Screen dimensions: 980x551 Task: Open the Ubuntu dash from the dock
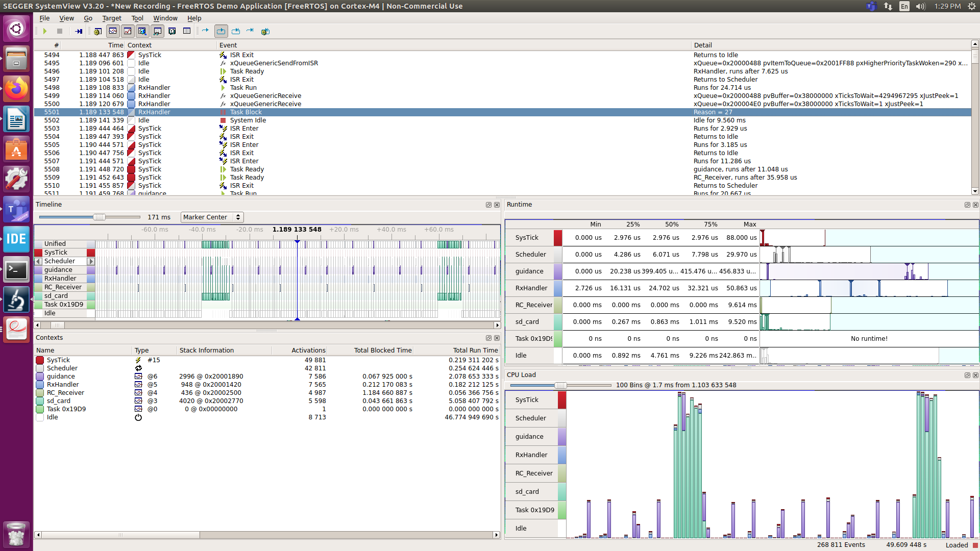tap(16, 28)
